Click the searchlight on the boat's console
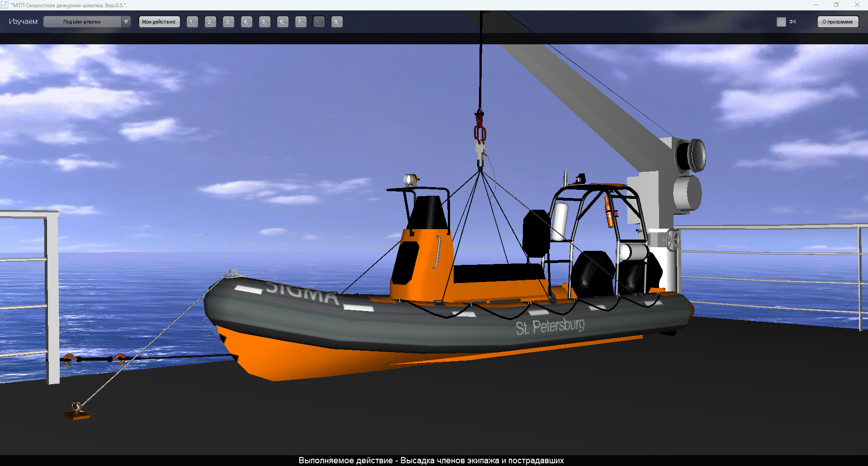 pos(410,180)
